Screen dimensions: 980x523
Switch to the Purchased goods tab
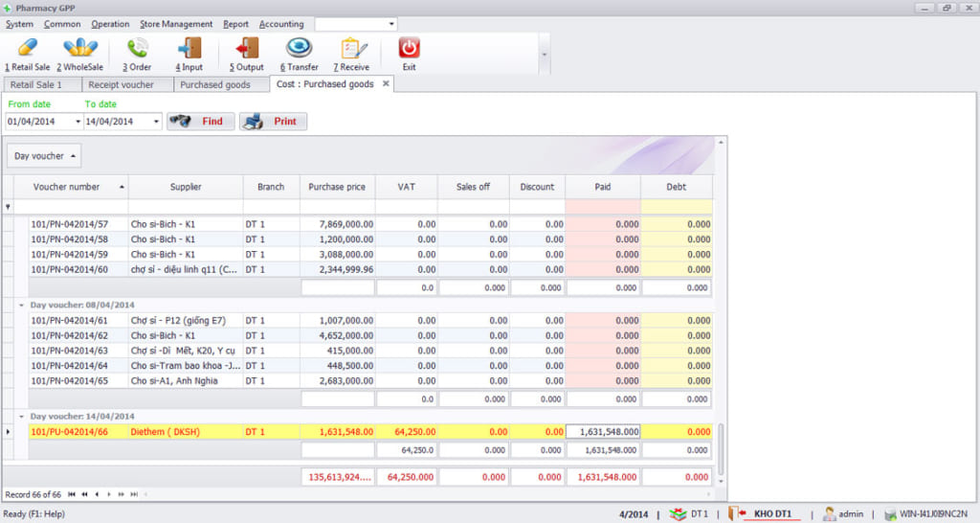click(x=221, y=84)
